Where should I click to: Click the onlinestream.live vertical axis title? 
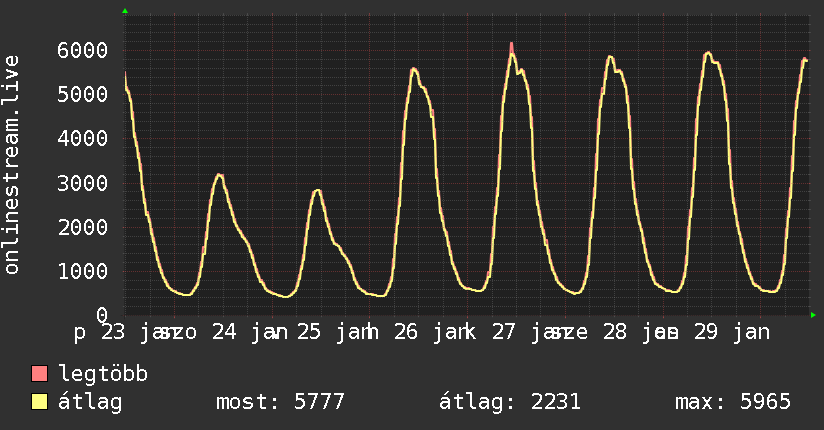tap(11, 165)
